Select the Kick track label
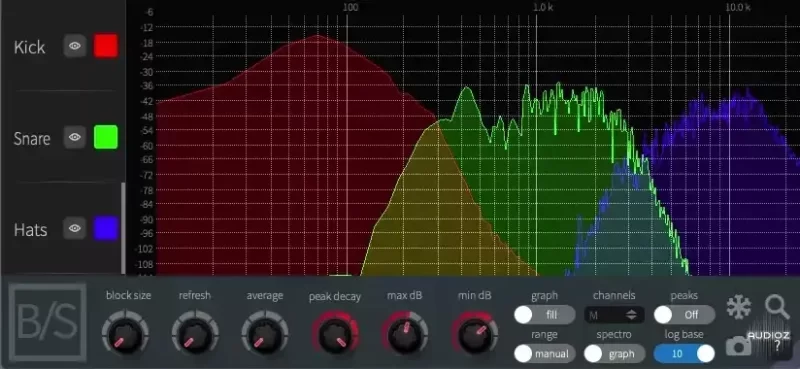This screenshot has height=369, width=800. 29,47
